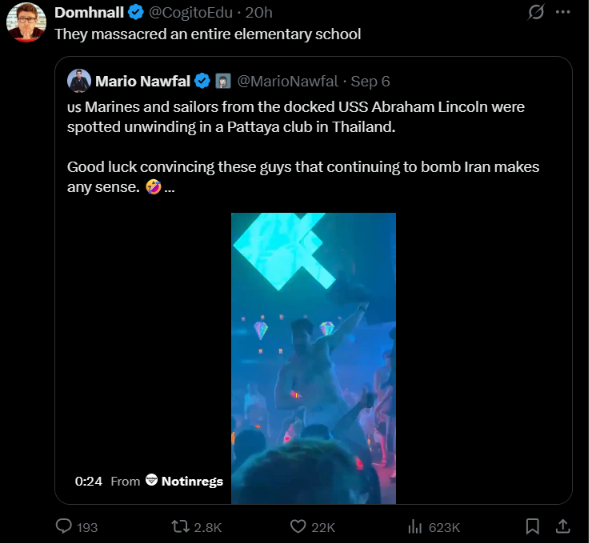This screenshot has height=543, width=589.
Task: Open the share upload icon
Action: 563,526
